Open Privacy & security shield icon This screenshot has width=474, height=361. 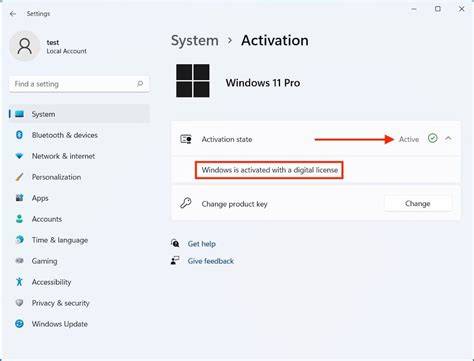[19, 303]
